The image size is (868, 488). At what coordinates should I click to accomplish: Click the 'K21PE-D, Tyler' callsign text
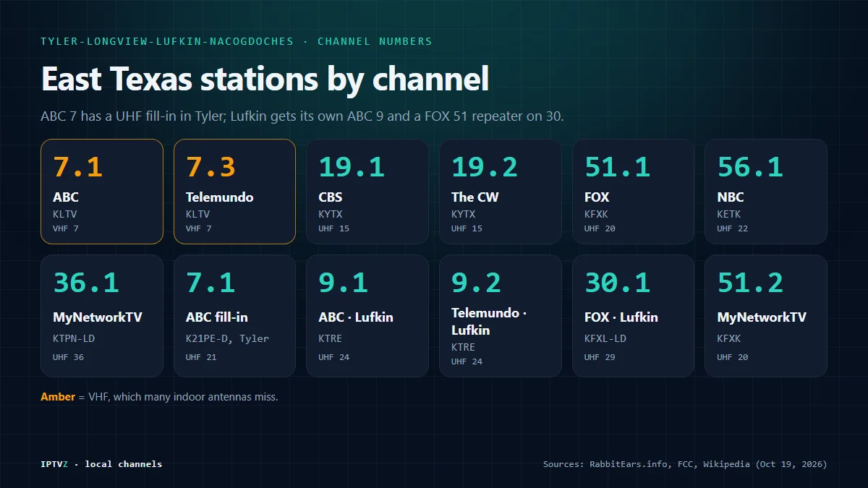click(227, 338)
